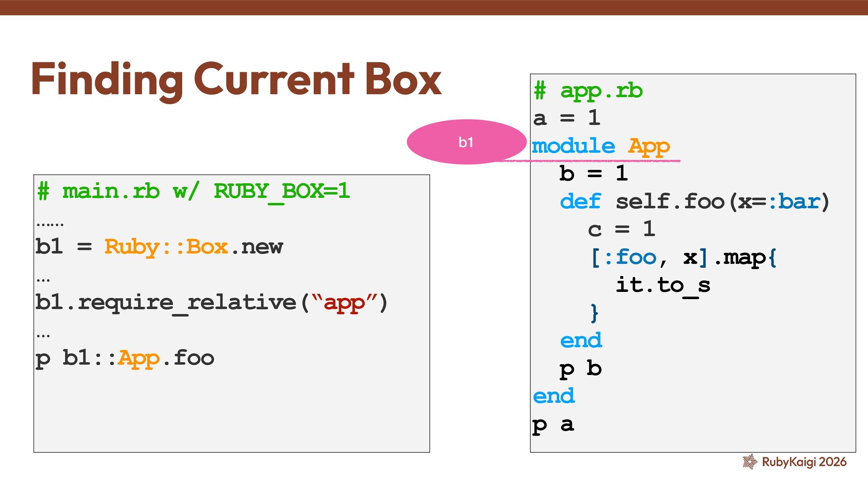Click the [:foo, x].map{ line
Viewport: 868px width, 488px height.
pos(683,258)
